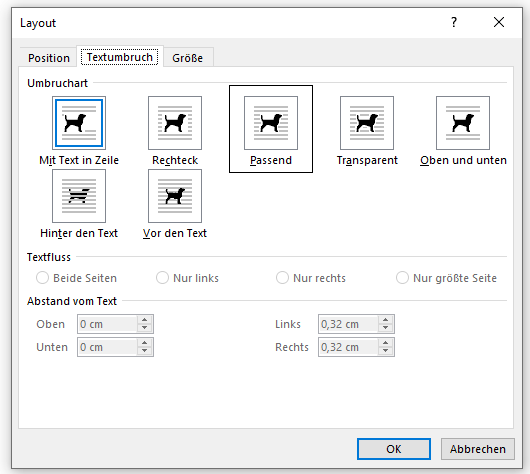
Task: Increase the Links distance value
Action: click(x=386, y=320)
